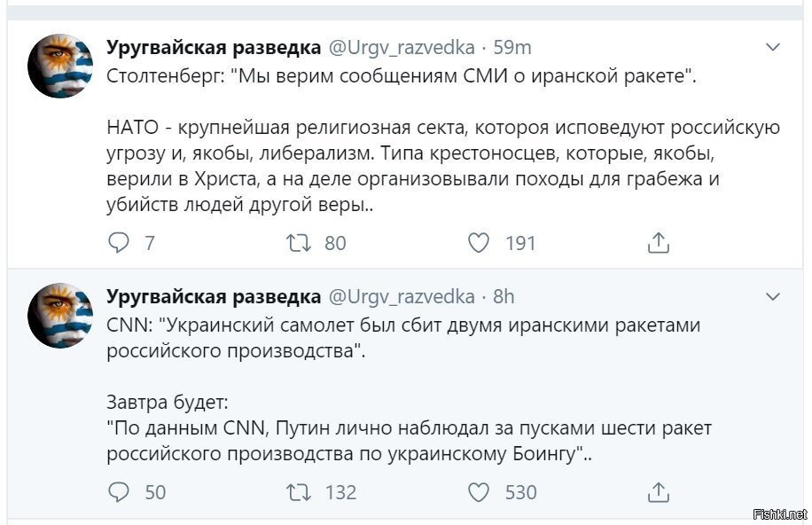Open the 8h timestamp link
Viewport: 812px width, 525px height.
[504, 297]
